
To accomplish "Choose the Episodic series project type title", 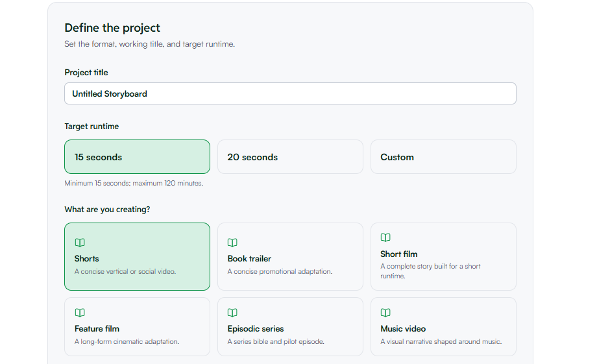I will (x=256, y=328).
